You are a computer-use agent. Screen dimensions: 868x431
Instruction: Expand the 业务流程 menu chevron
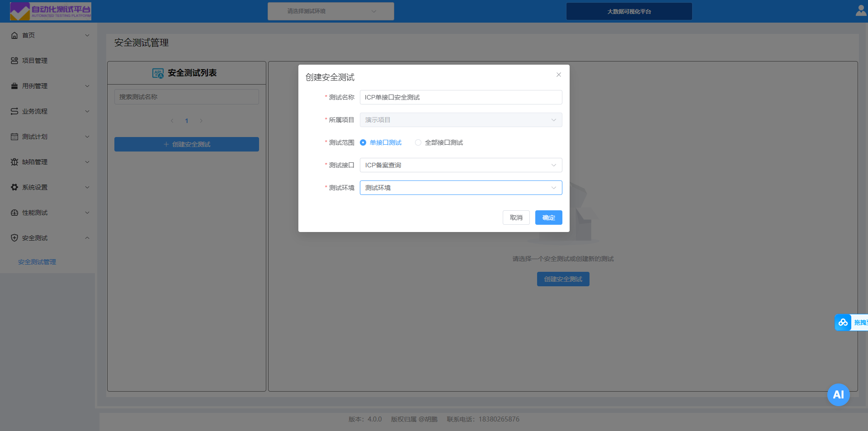[87, 111]
